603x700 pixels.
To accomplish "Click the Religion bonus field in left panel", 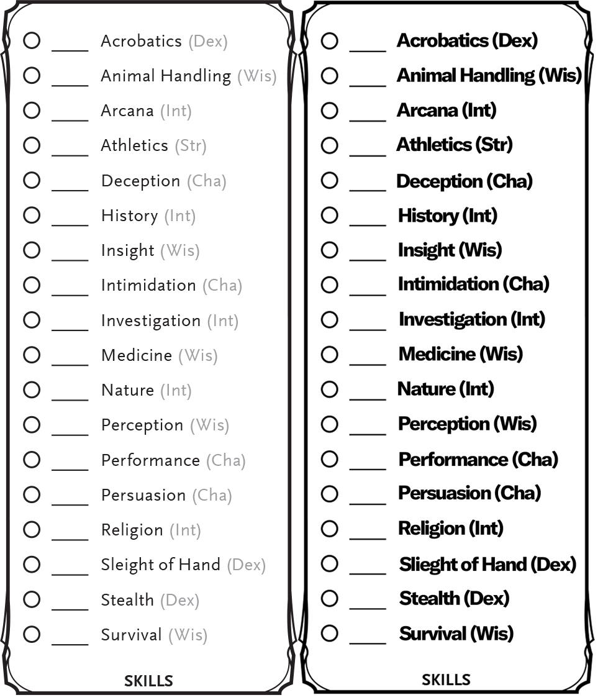I will point(70,534).
